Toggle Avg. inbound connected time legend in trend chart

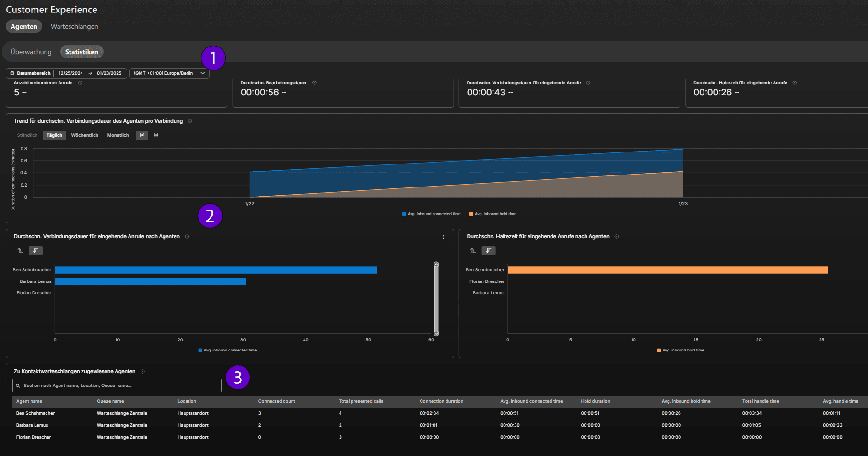point(432,214)
